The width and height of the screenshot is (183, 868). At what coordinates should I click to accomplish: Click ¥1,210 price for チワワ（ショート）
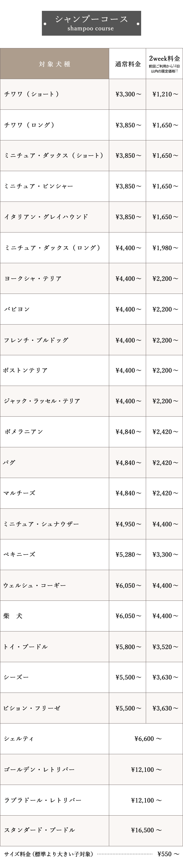(x=165, y=94)
